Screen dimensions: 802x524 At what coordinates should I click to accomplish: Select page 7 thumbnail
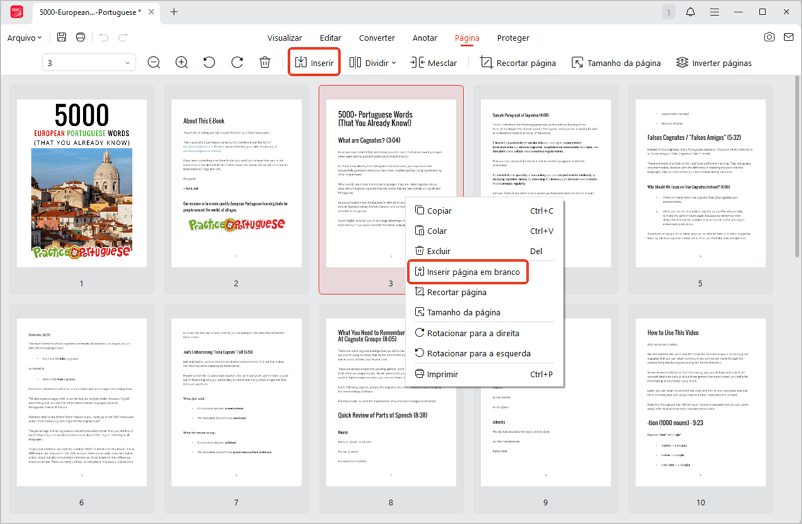(236, 402)
